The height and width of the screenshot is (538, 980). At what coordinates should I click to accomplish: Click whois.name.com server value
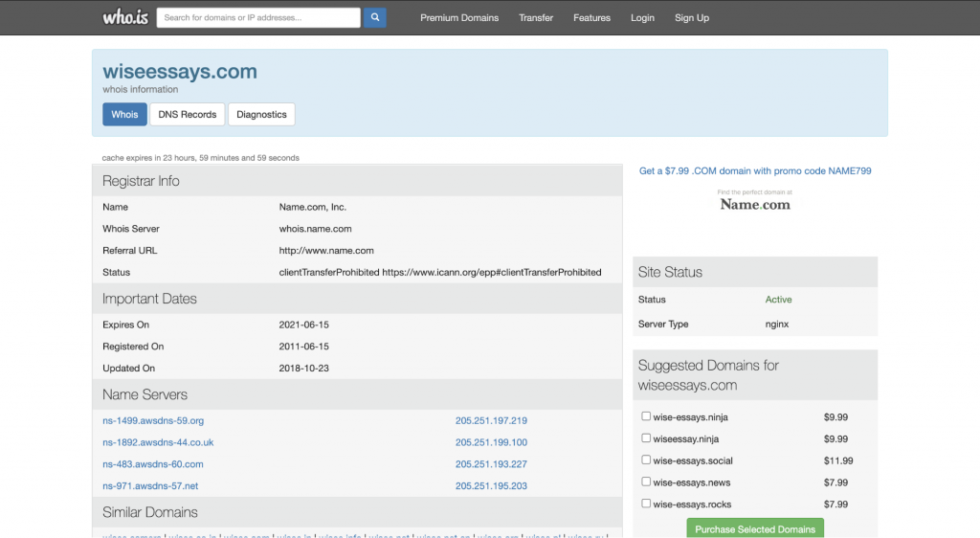(x=315, y=229)
